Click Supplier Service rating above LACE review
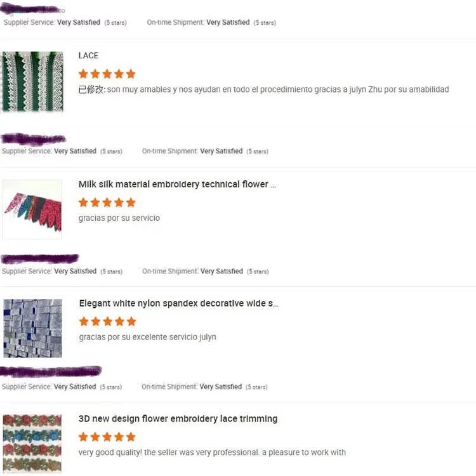 [65, 22]
